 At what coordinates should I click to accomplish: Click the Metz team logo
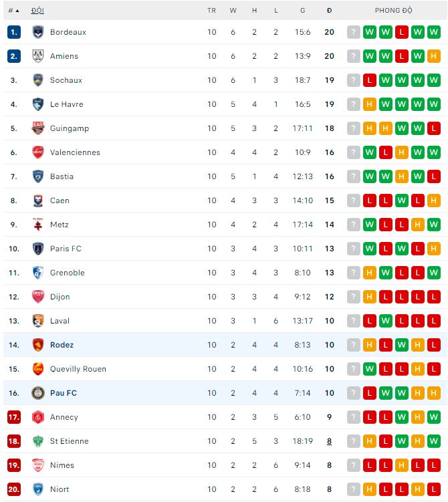tap(38, 225)
